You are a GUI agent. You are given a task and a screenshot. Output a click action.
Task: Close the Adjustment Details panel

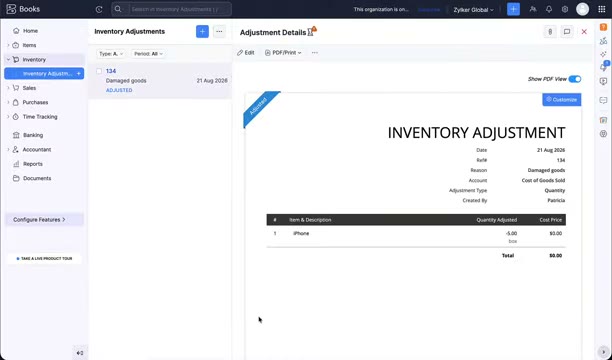584,32
